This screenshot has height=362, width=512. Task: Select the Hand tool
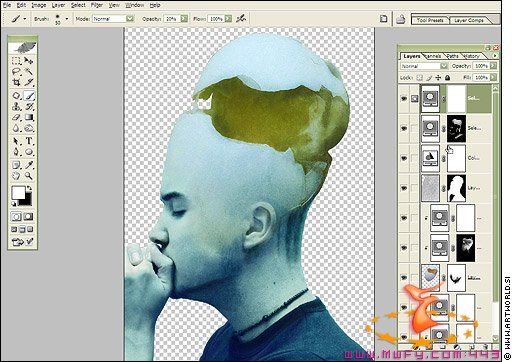coord(16,176)
